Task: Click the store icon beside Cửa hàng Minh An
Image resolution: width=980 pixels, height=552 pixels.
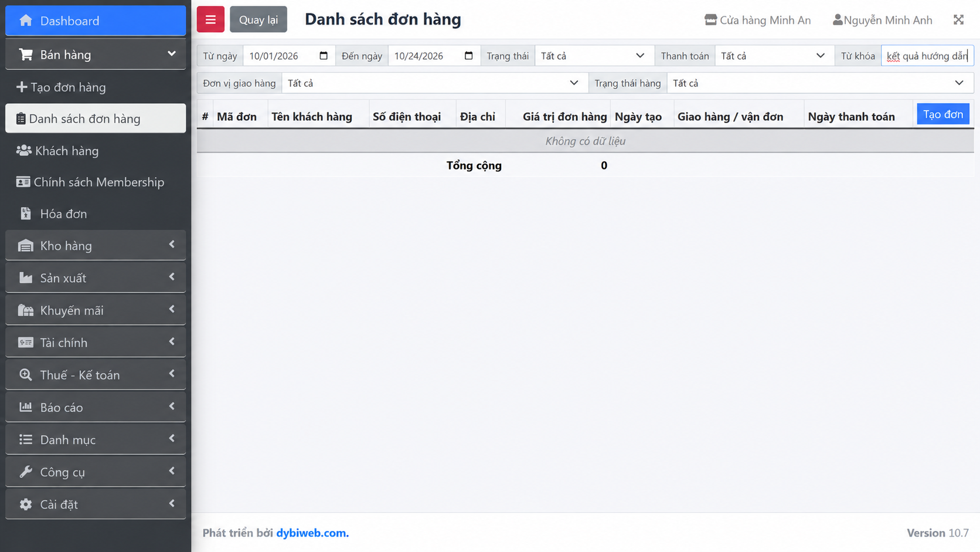Action: point(710,20)
